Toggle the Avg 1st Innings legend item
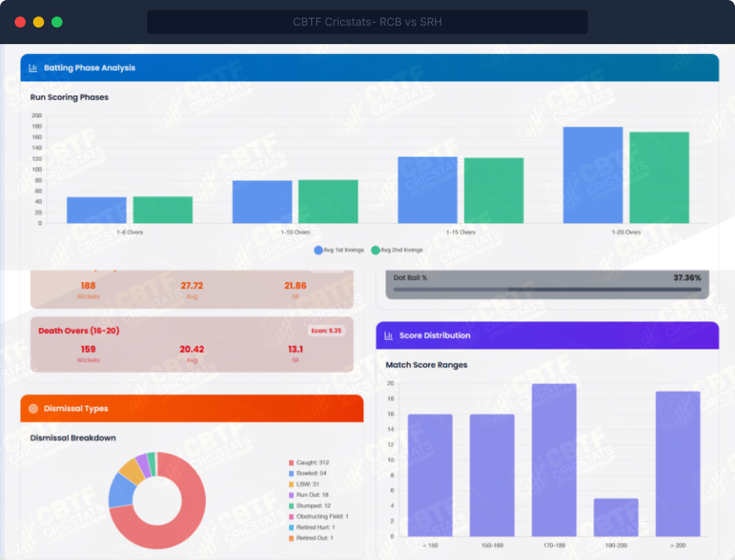This screenshot has height=560, width=735. coord(339,250)
